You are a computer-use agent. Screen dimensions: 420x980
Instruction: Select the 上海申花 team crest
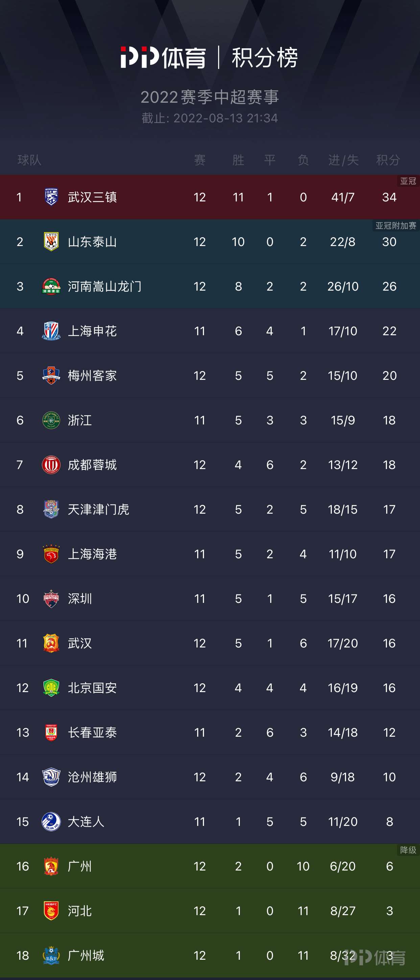(x=51, y=330)
